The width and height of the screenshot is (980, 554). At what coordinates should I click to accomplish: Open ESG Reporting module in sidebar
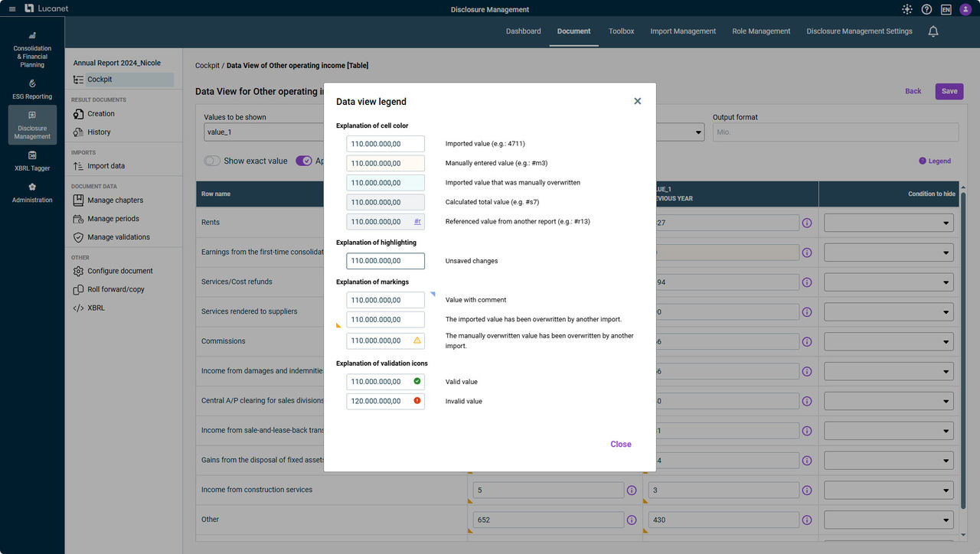[32, 89]
